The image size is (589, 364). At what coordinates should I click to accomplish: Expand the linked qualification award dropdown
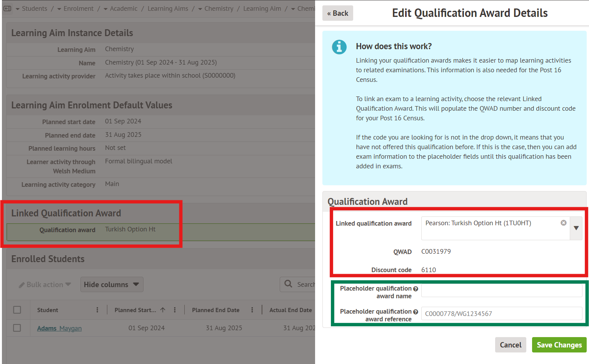pos(576,228)
